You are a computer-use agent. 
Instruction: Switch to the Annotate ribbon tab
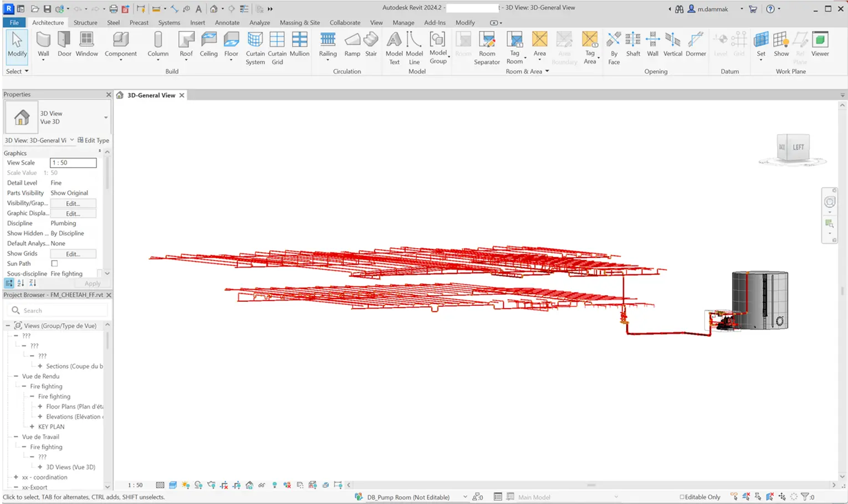[227, 23]
